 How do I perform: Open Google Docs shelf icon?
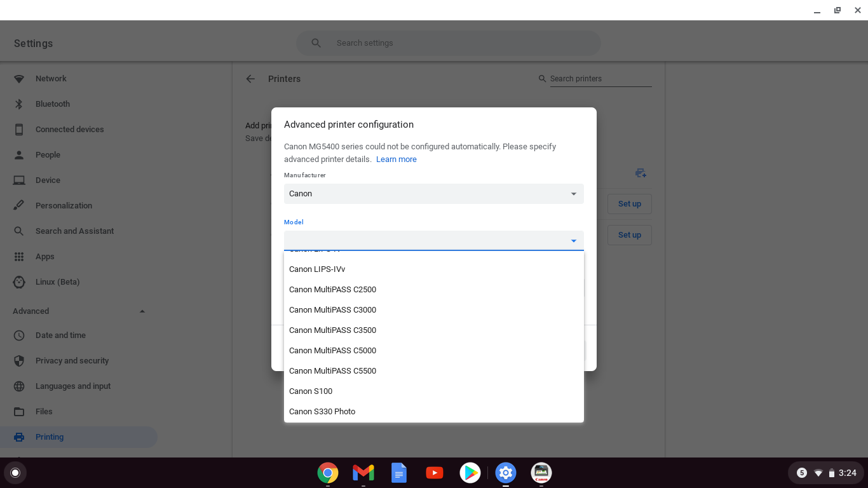(x=399, y=473)
